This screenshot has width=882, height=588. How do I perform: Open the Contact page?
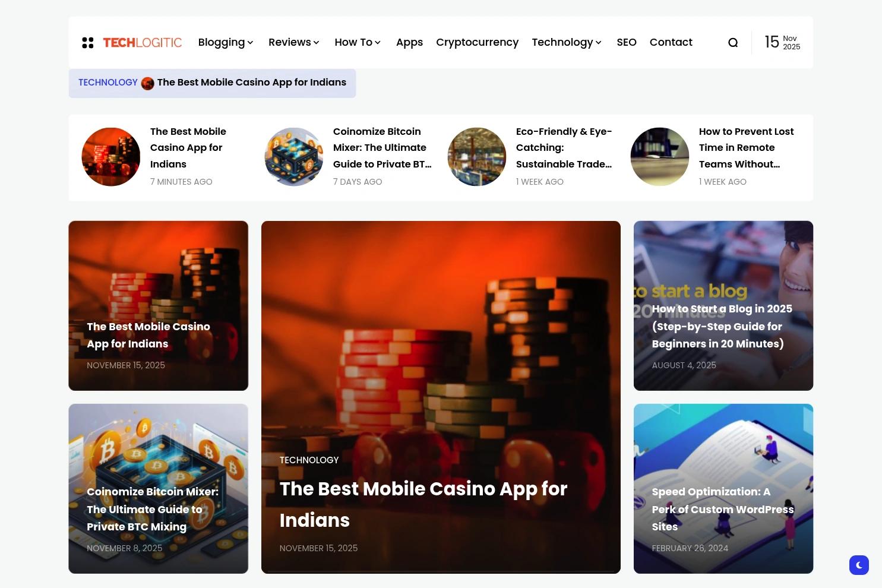coord(671,42)
